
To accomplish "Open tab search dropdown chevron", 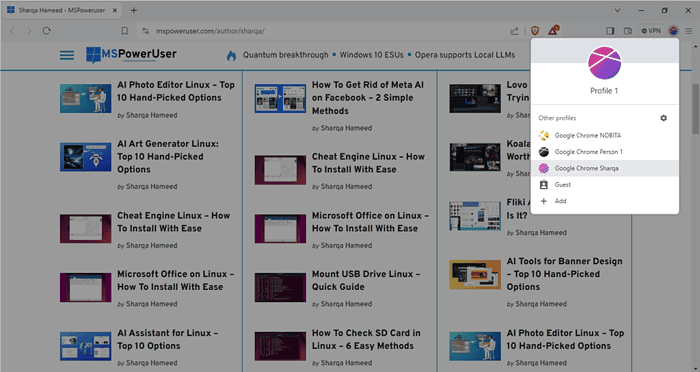I will coord(617,10).
